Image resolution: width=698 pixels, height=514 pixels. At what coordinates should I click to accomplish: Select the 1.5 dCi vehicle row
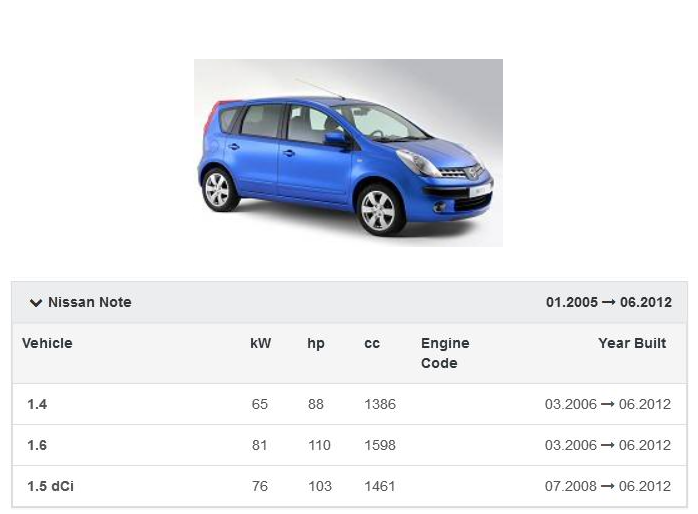(50, 487)
